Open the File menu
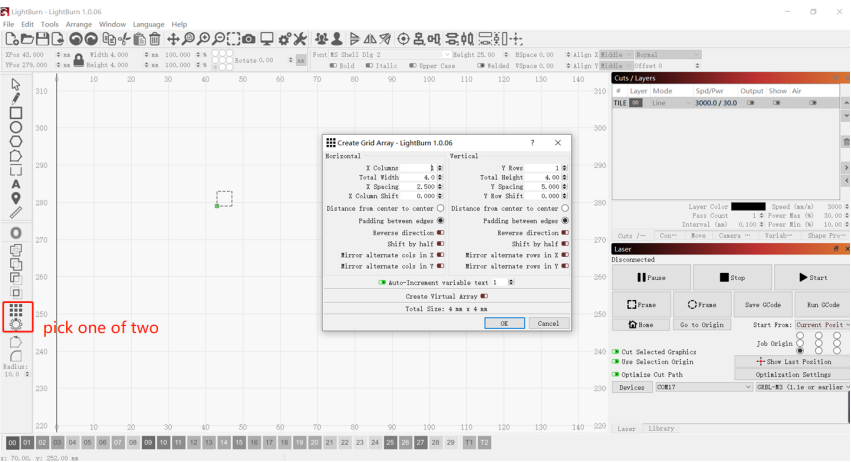 [x=9, y=24]
